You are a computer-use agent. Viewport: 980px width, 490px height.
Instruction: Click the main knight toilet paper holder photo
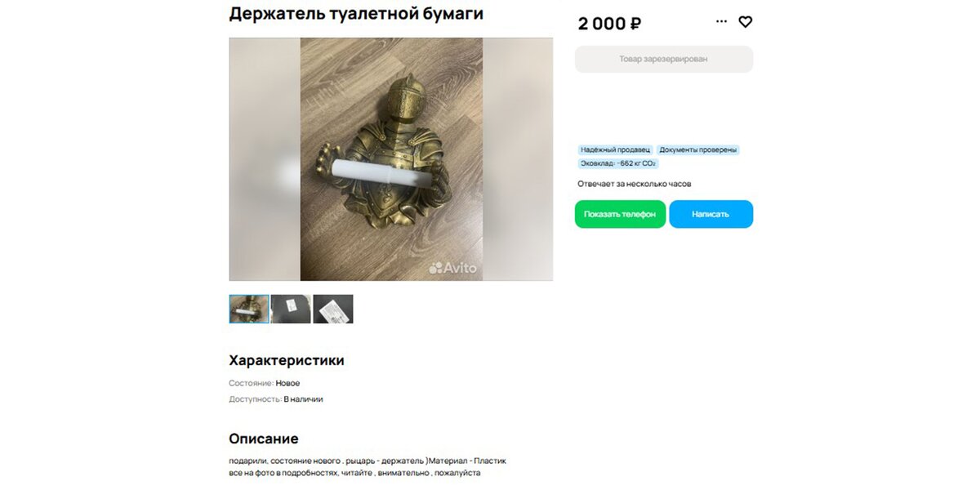click(391, 159)
